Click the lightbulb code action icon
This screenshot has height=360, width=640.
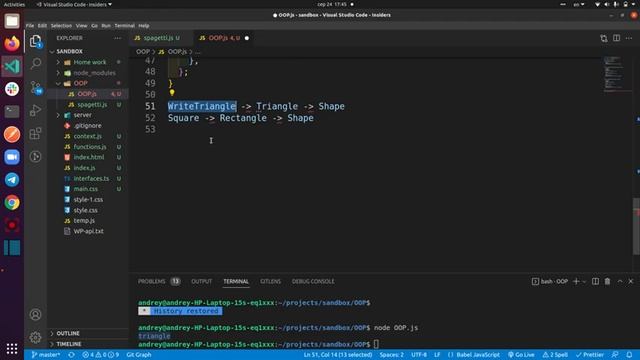coord(172,93)
